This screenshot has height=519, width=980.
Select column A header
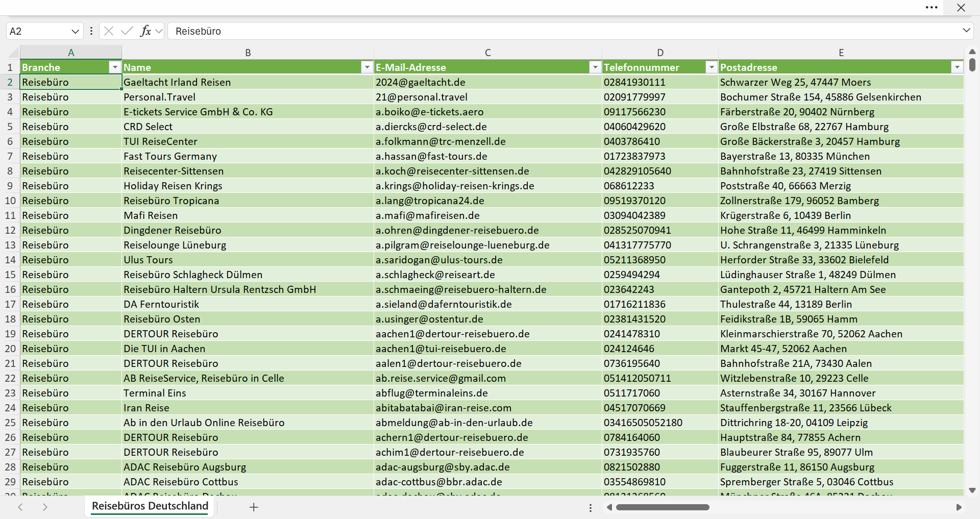coord(71,53)
